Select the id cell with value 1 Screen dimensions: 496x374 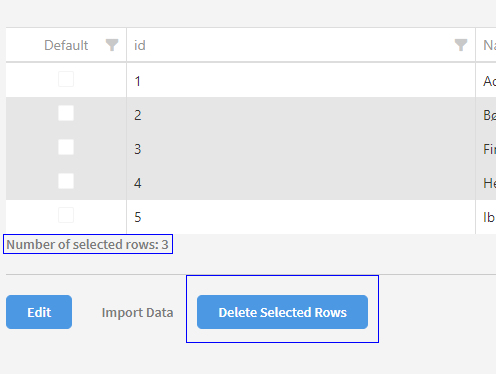point(301,80)
